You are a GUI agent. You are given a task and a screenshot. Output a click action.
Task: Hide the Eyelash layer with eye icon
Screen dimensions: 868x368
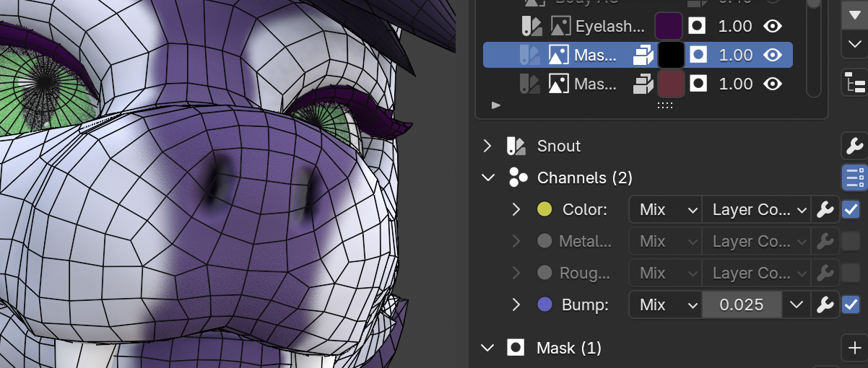[773, 27]
